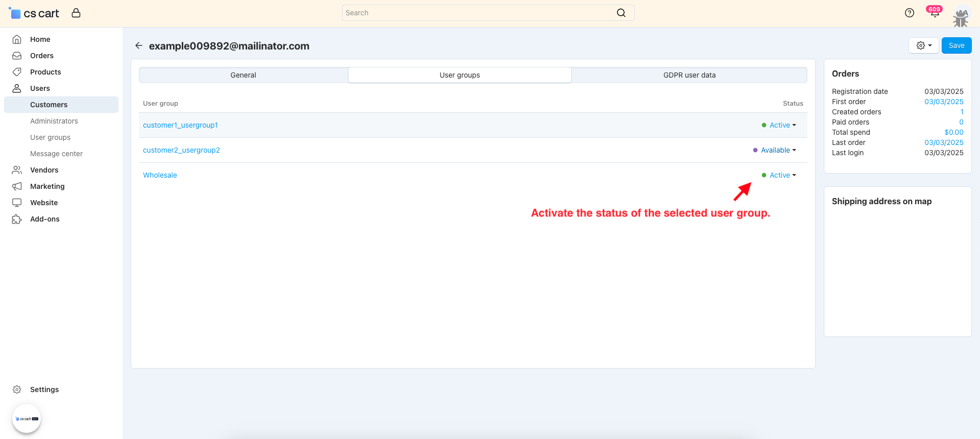Click the search magnifier icon
980x439 pixels.
coord(621,13)
